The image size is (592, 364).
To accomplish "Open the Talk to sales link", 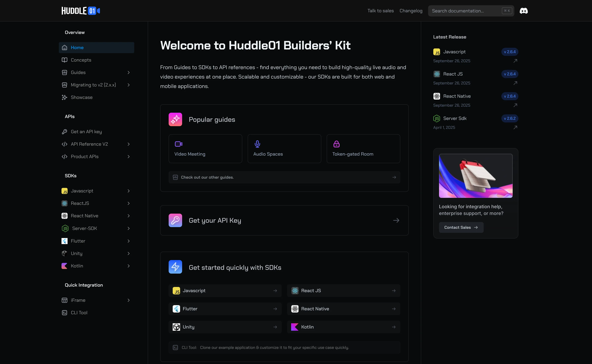I will pos(380,11).
